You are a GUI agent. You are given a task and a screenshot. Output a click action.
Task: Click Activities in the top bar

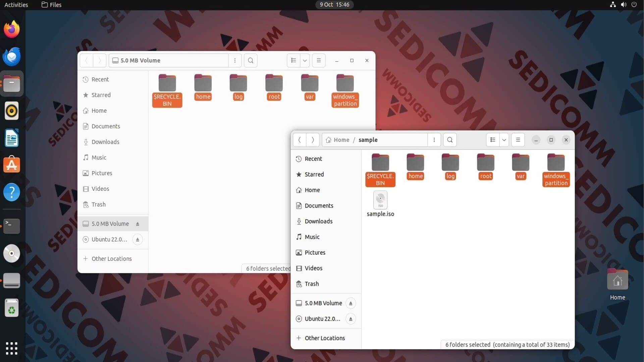[16, 5]
